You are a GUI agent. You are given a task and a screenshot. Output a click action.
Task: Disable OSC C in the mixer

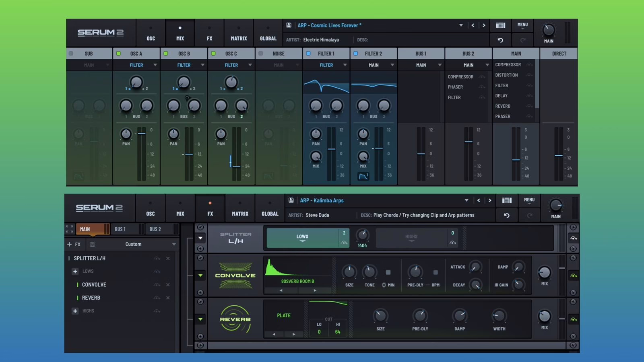(213, 53)
